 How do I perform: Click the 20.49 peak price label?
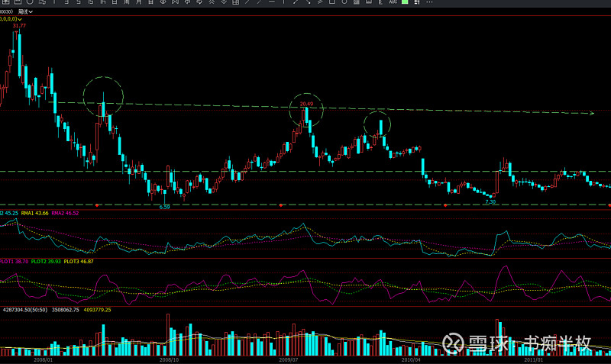pyautogui.click(x=306, y=104)
